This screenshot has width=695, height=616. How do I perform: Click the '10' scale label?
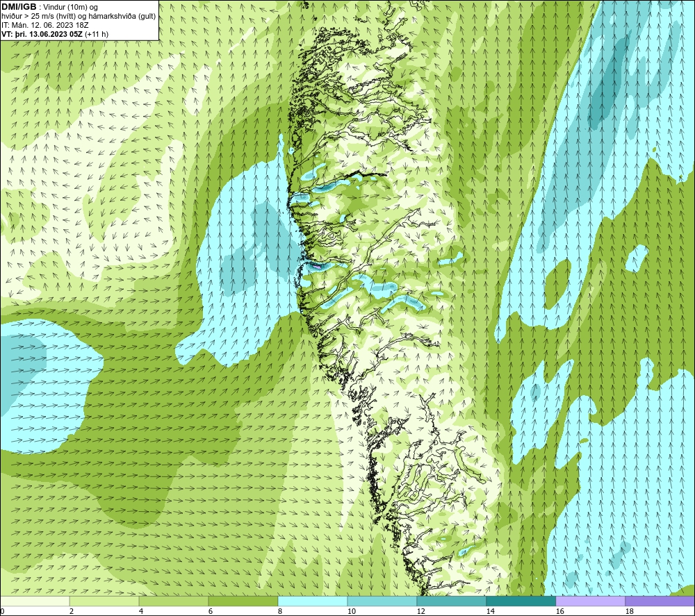tap(351, 612)
